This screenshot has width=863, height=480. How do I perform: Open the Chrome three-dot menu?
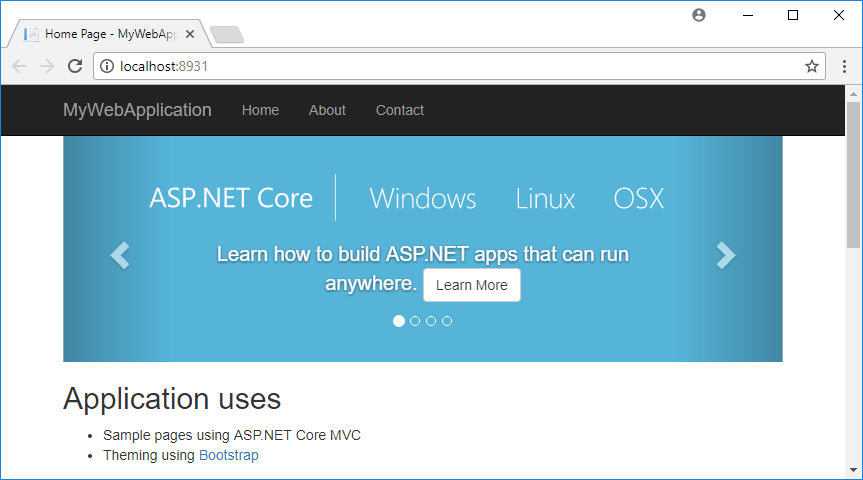844,67
